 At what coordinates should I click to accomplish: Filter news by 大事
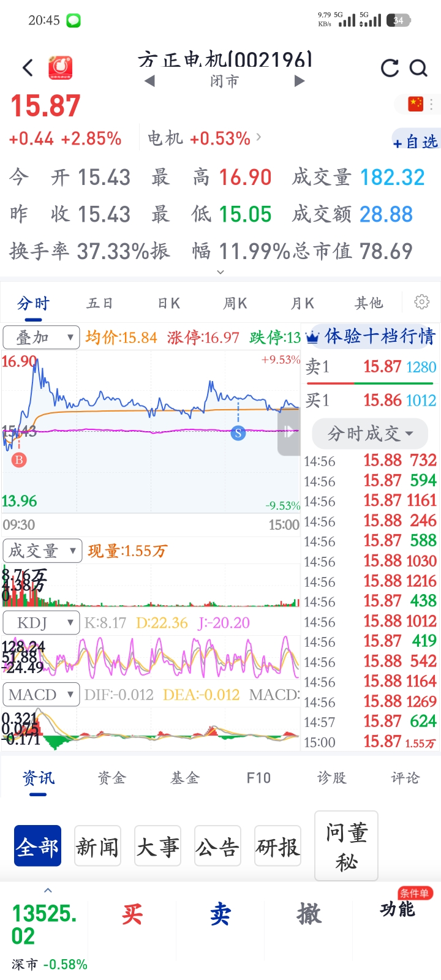pyautogui.click(x=157, y=846)
